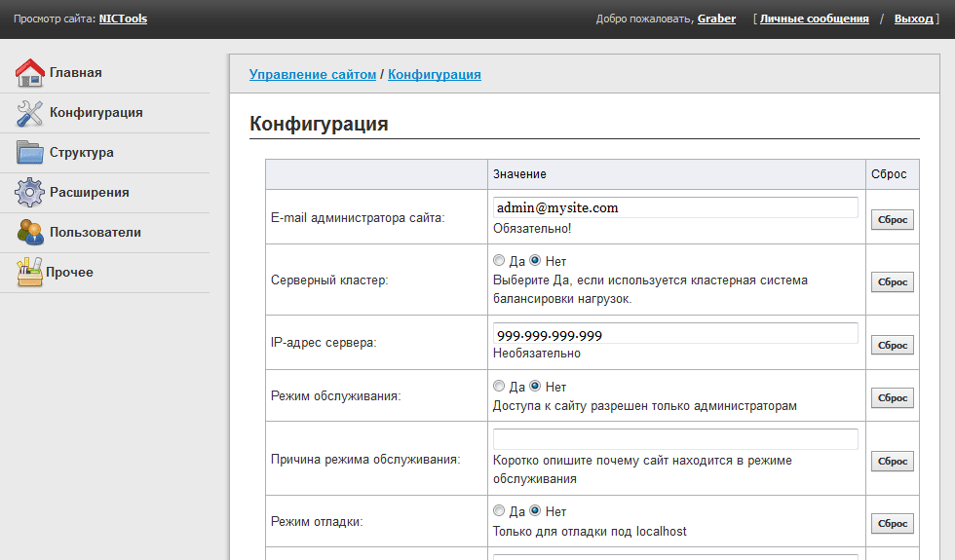The image size is (955, 560).
Task: Open the Прочее box icon
Action: pyautogui.click(x=30, y=272)
